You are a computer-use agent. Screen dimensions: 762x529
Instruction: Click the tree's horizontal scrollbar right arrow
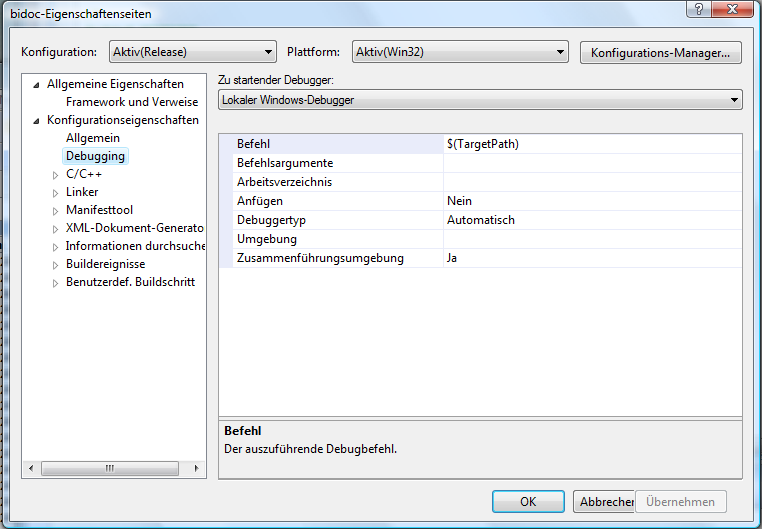(x=198, y=468)
